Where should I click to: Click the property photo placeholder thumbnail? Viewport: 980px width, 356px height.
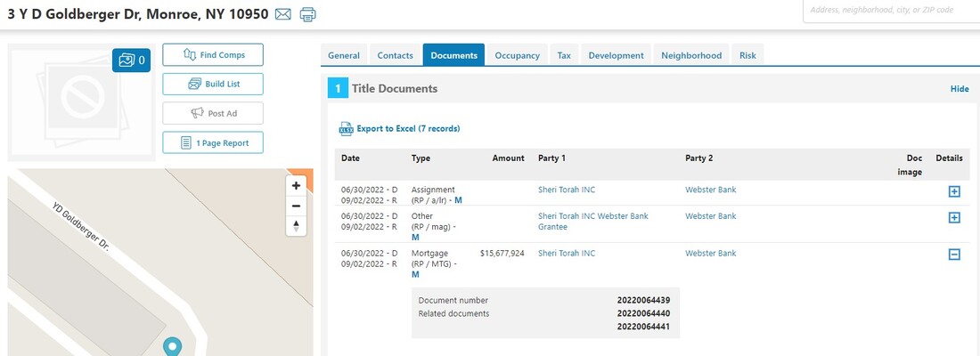(x=82, y=102)
